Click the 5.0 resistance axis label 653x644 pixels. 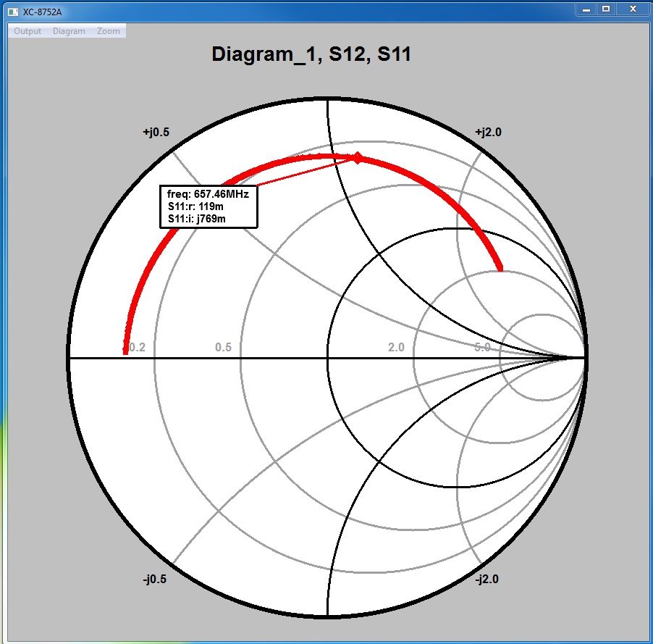click(x=482, y=347)
